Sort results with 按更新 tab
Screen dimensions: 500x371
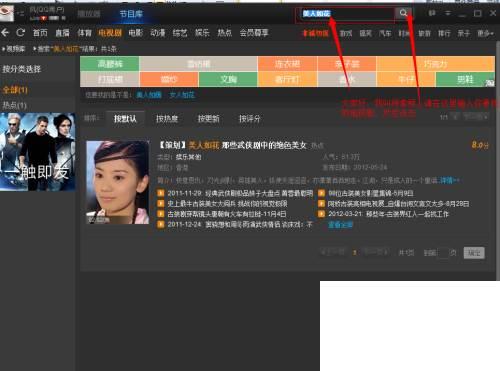tap(209, 118)
